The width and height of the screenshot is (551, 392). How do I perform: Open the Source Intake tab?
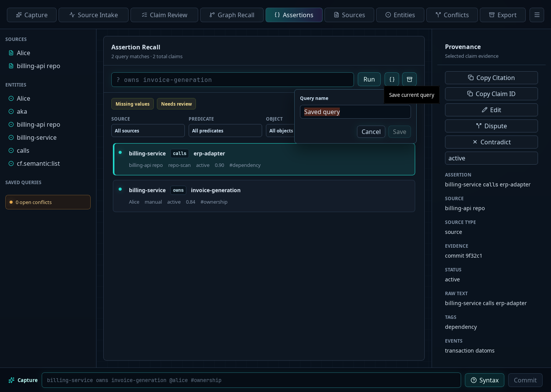[94, 15]
